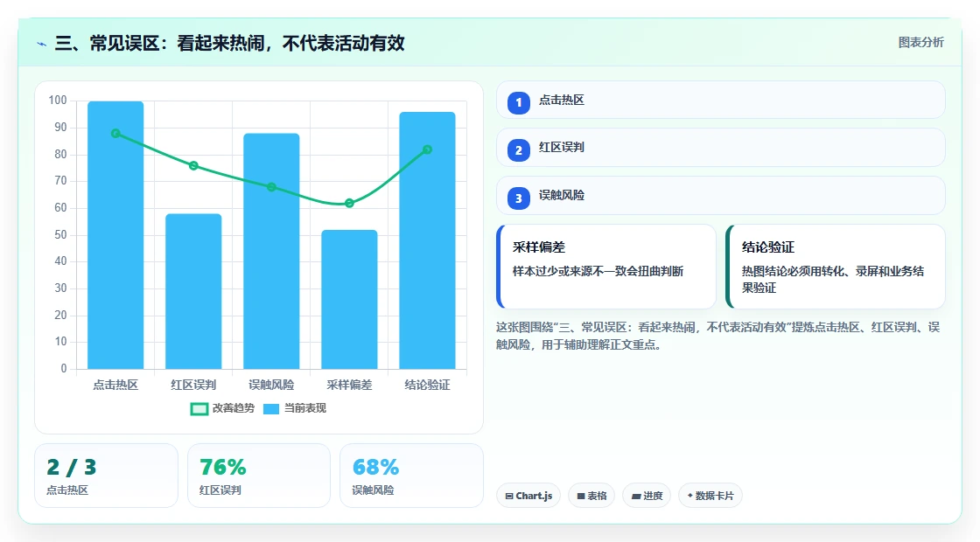The image size is (980, 542).
Task: Click trend line point above 红区误判
Action: pos(193,165)
